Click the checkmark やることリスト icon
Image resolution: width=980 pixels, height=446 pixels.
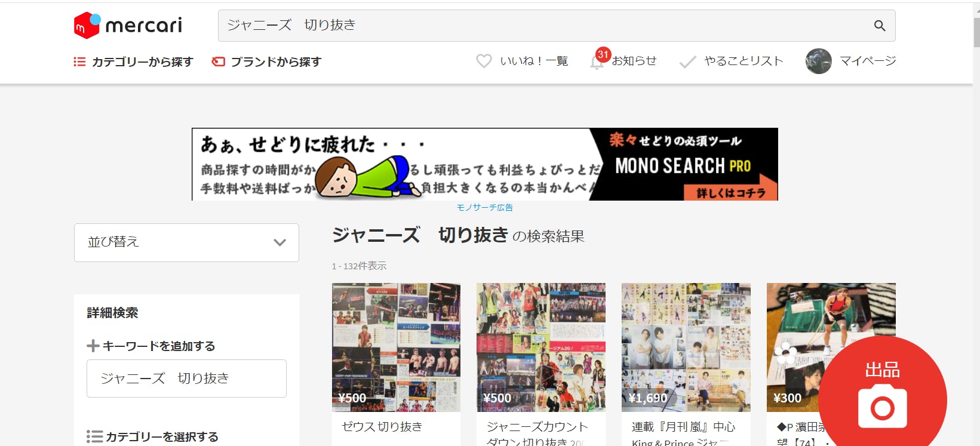(x=687, y=61)
